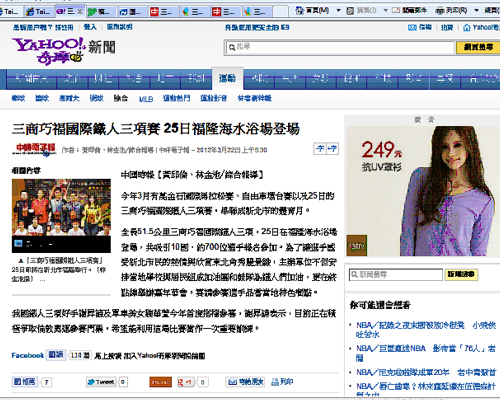500x400 pixels.
Task: Increase font size with the 字+ button
Action: [332, 149]
